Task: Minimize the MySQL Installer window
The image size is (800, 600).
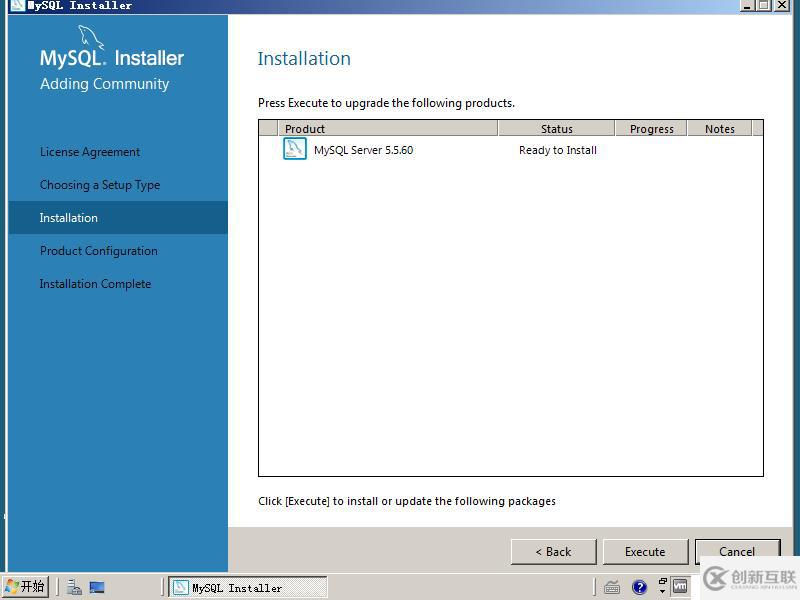Action: coord(747,5)
